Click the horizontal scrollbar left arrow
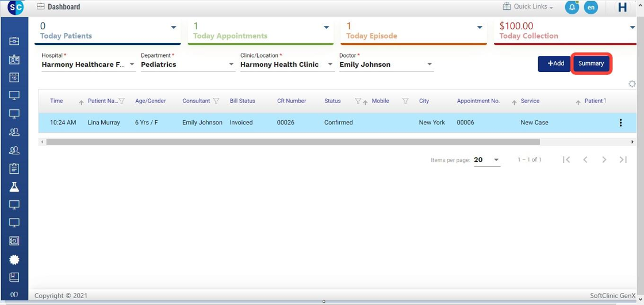The height and width of the screenshot is (305, 644). click(x=41, y=142)
